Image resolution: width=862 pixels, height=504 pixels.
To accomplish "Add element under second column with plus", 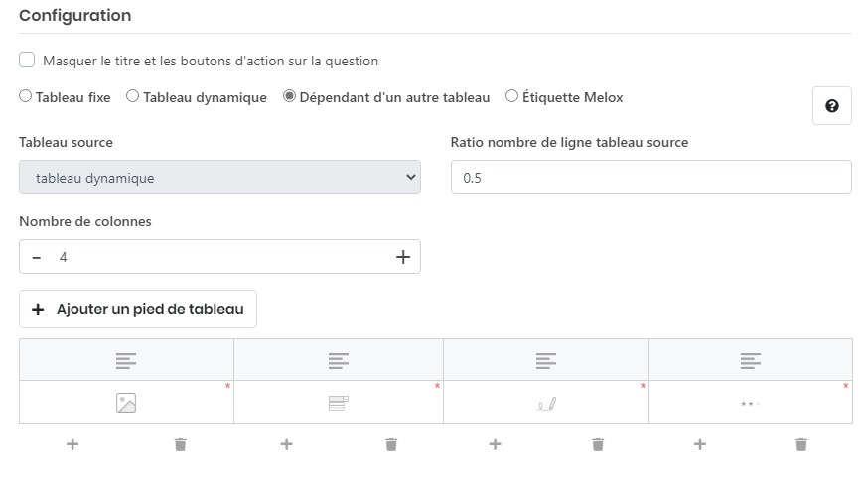I will click(286, 444).
